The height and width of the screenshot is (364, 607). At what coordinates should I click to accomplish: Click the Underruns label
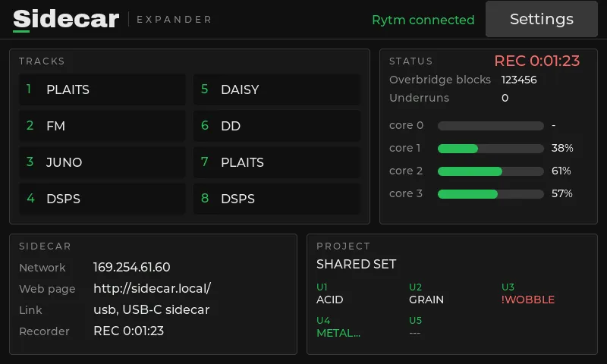420,98
